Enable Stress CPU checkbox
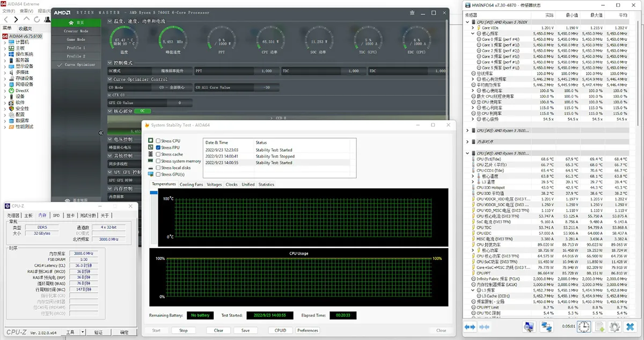Viewport: 644px width, 340px height. [158, 141]
